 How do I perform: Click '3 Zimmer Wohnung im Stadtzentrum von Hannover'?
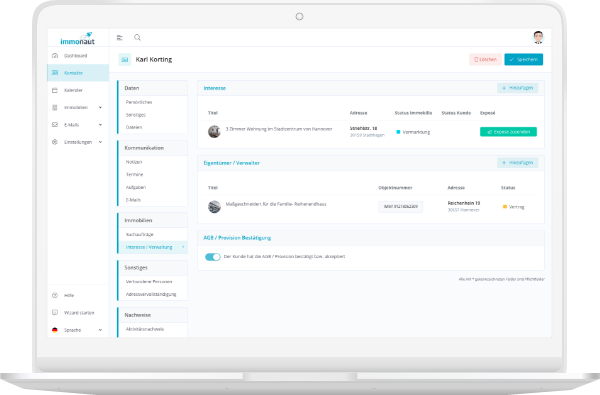click(279, 129)
